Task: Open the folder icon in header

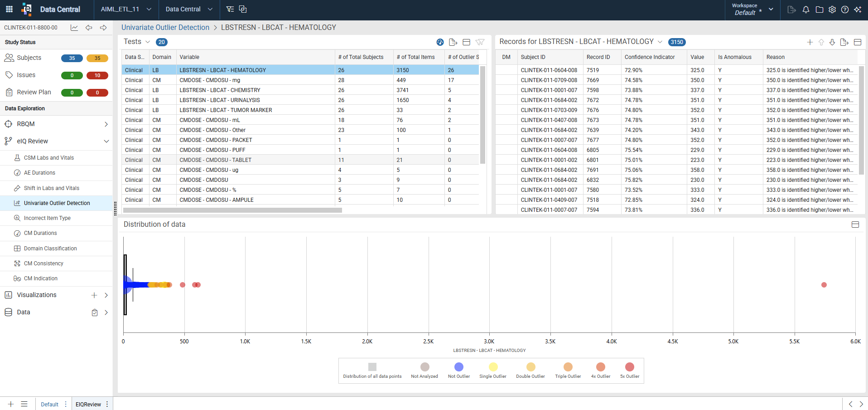Action: click(x=820, y=10)
